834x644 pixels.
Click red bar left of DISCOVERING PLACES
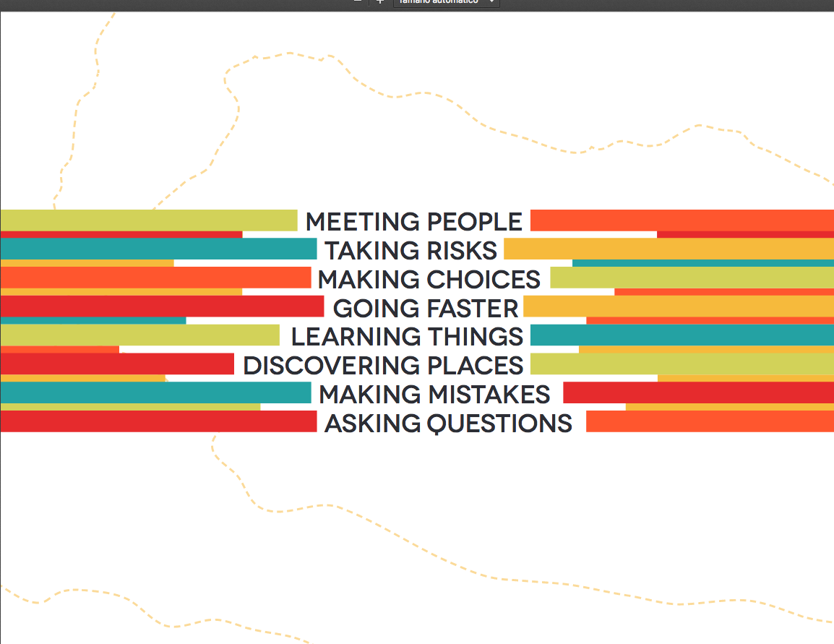click(117, 364)
